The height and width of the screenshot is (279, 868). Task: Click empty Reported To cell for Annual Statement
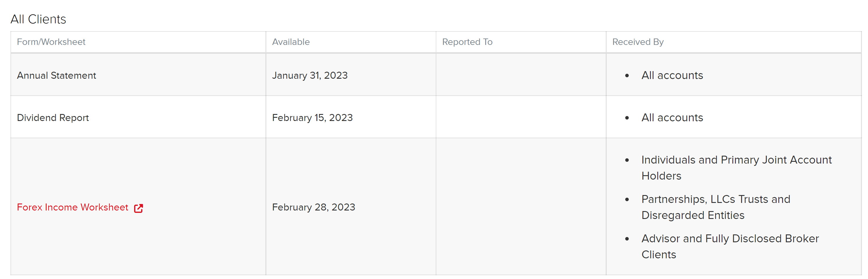pos(521,75)
